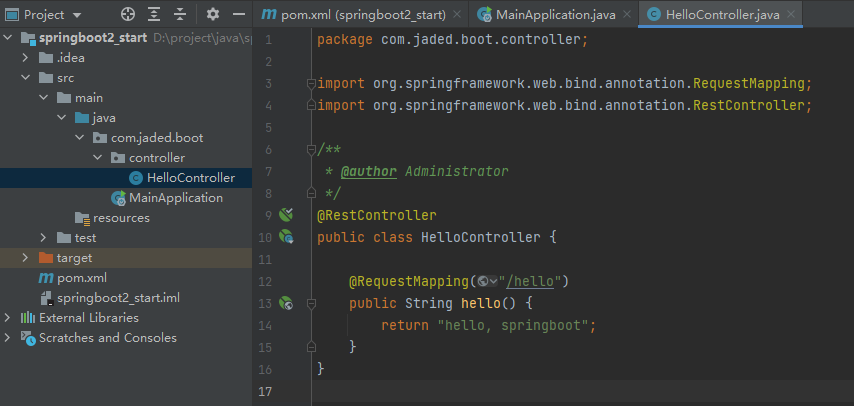Toggle fold marker at the Javadoc comment start
The height and width of the screenshot is (406, 854).
[x=311, y=149]
